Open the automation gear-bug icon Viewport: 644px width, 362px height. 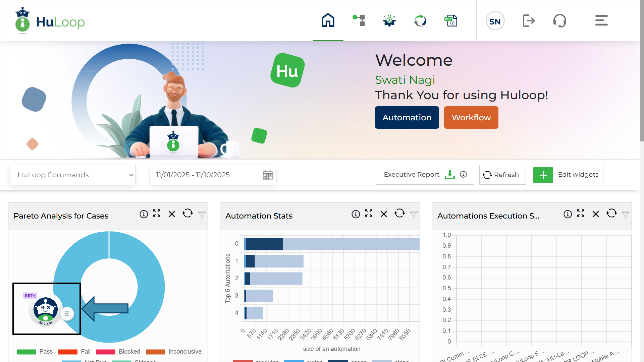(389, 20)
